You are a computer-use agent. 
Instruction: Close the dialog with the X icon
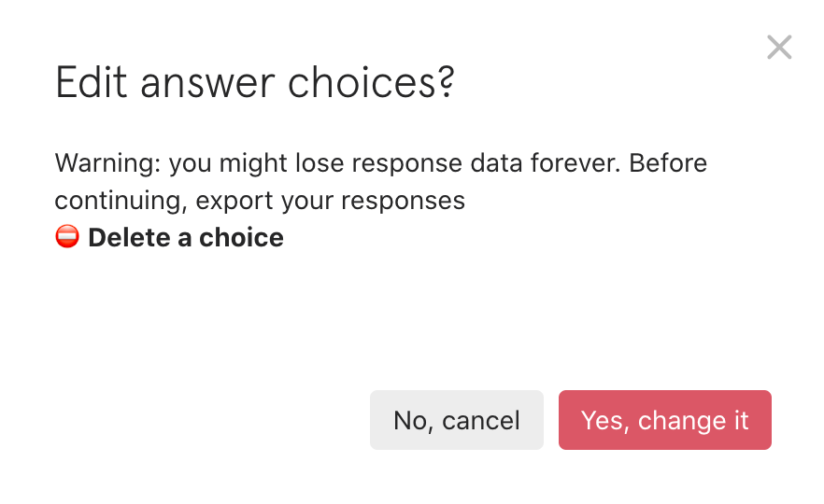(x=779, y=48)
